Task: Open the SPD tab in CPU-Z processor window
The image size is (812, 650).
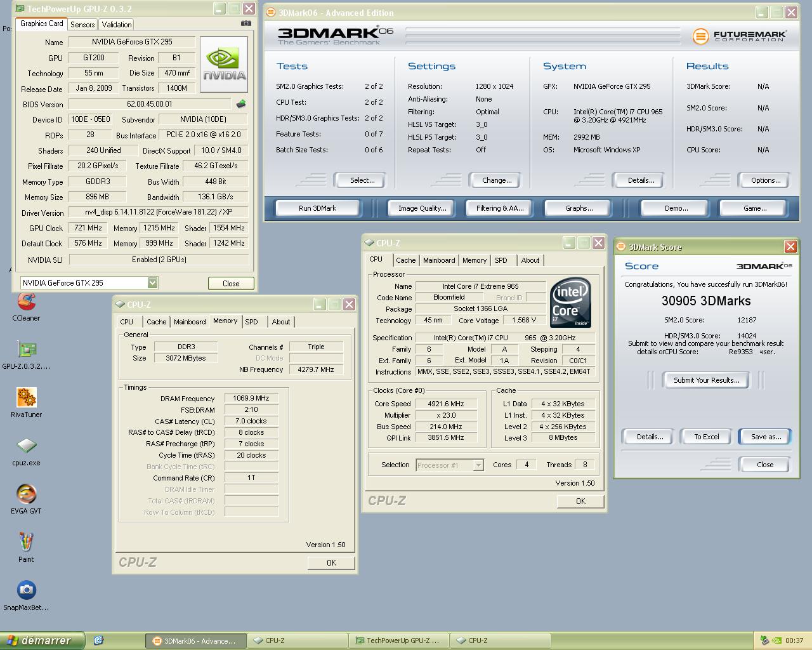Action: 501,260
